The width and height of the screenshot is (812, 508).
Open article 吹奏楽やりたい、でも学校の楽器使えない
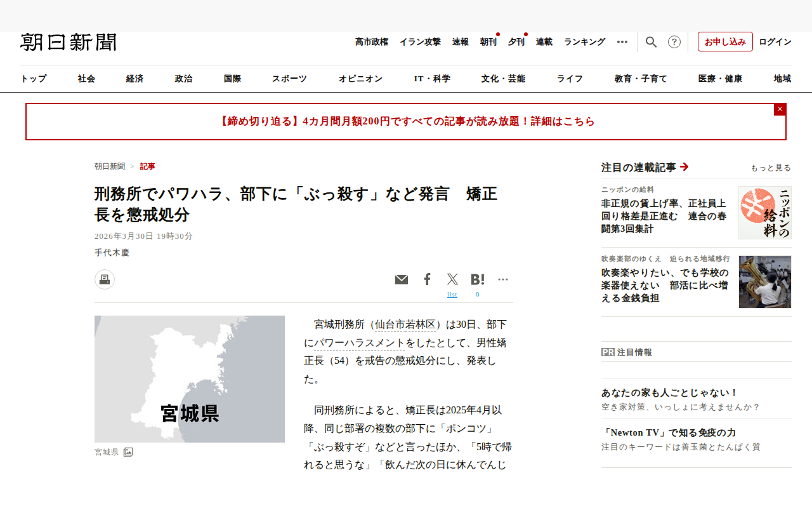[665, 285]
